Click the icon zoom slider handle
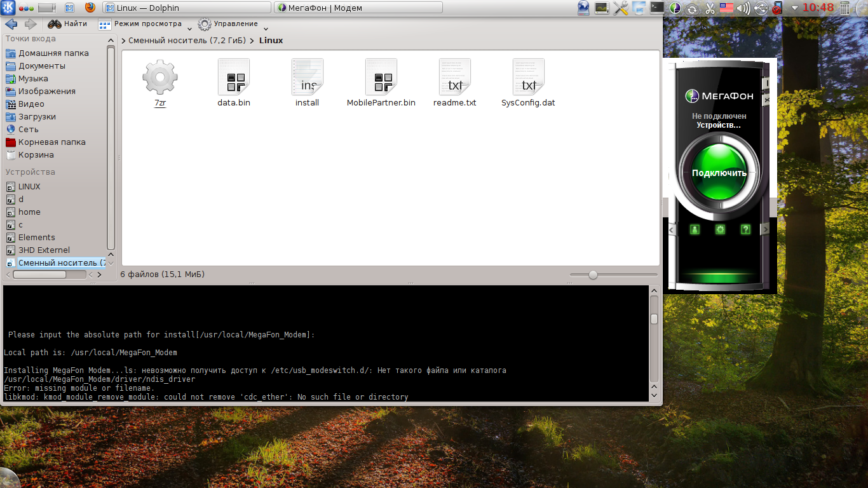Image resolution: width=868 pixels, height=488 pixels. tap(593, 275)
